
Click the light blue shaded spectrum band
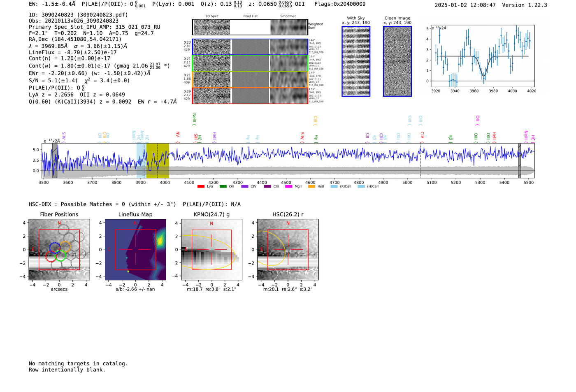140,160
